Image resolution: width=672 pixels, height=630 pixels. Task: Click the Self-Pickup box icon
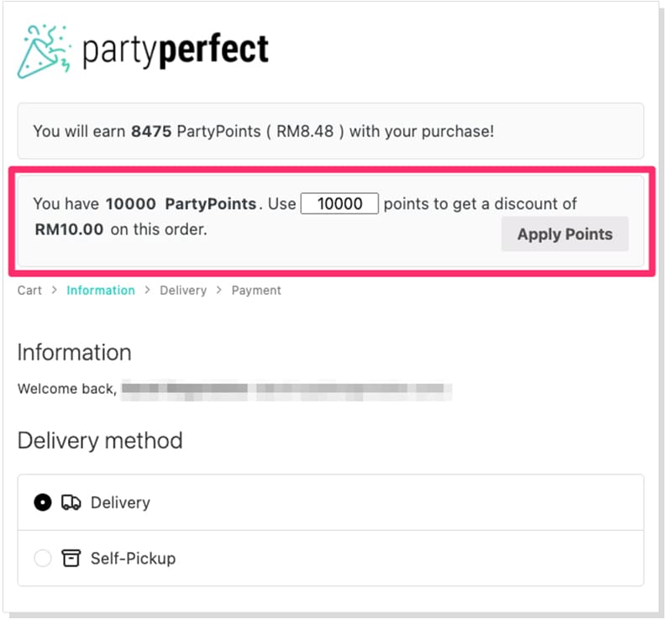71,558
